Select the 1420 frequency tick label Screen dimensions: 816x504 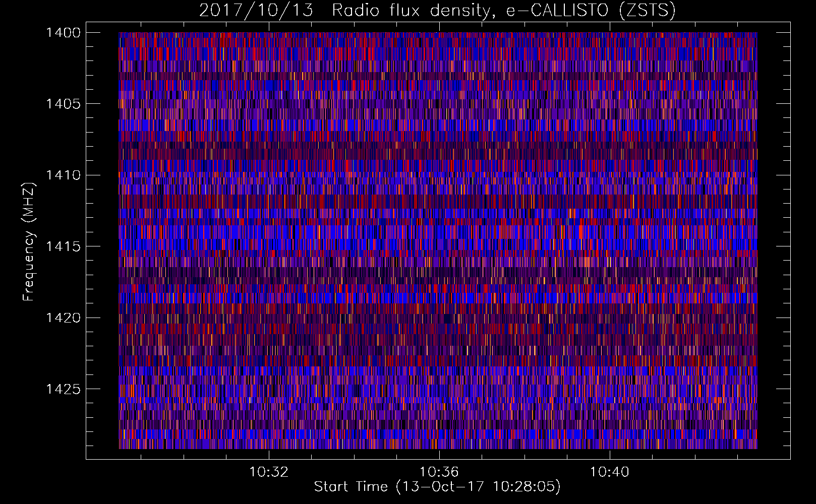63,318
